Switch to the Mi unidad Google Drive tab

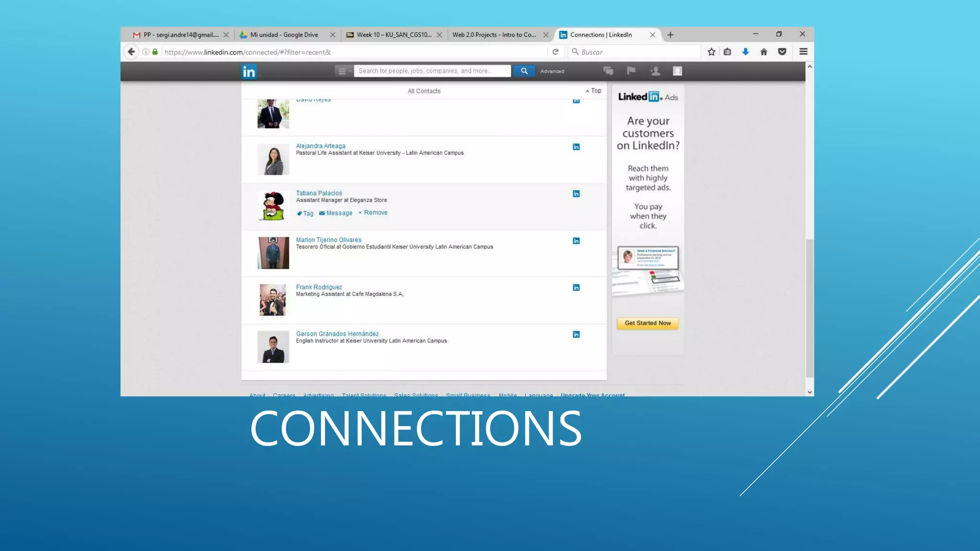[284, 34]
